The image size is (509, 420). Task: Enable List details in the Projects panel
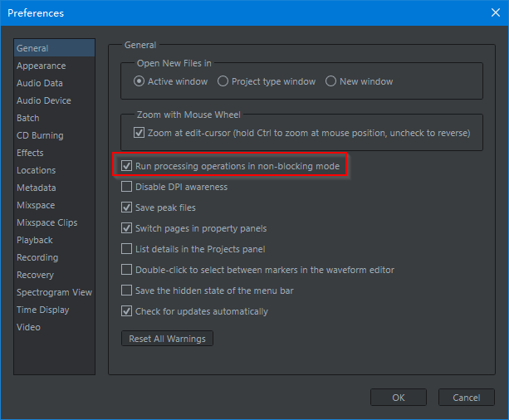pos(127,249)
